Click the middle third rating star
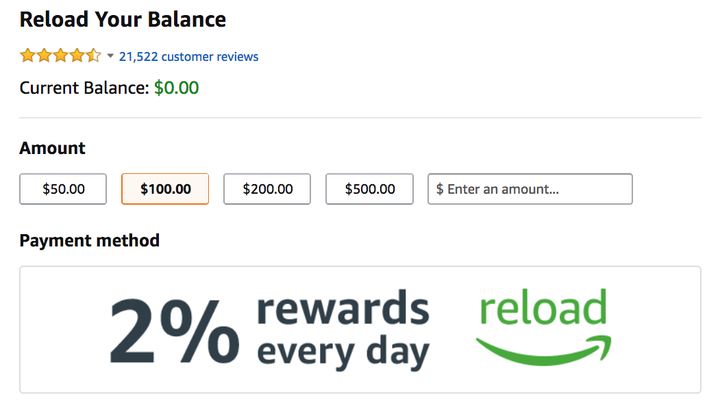Viewport: 720px width, 406px height. pyautogui.click(x=61, y=56)
